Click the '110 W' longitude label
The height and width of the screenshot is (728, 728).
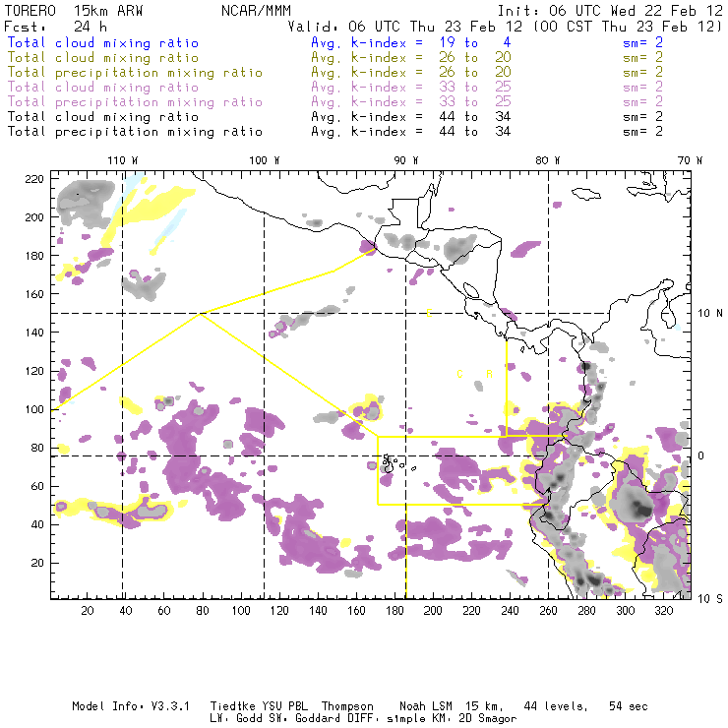point(123,160)
